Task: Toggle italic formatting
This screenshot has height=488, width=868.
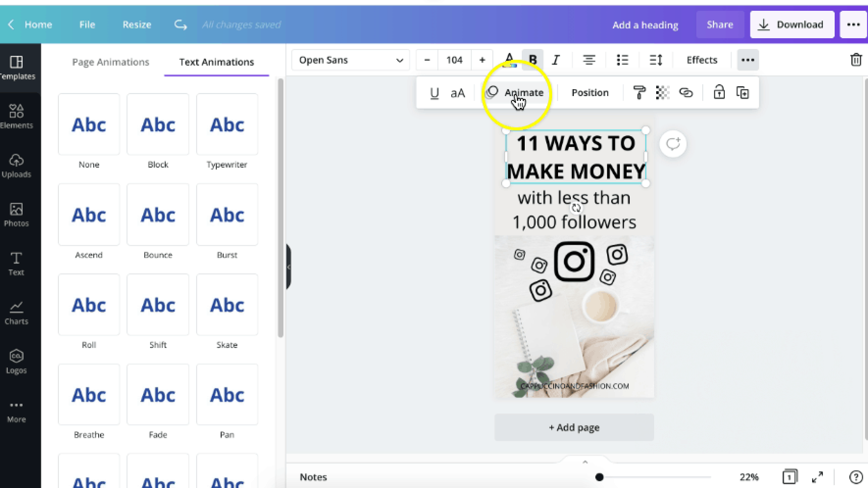Action: pos(556,60)
